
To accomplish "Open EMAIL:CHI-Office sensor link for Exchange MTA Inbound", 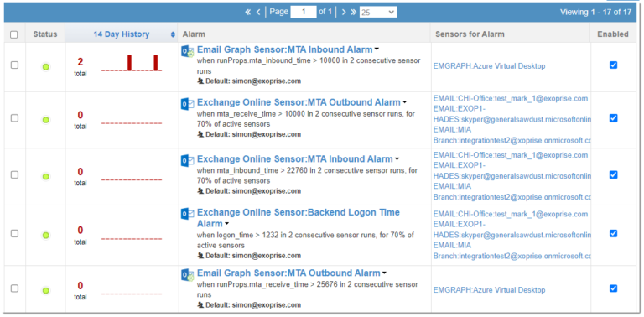I will pos(511,155).
